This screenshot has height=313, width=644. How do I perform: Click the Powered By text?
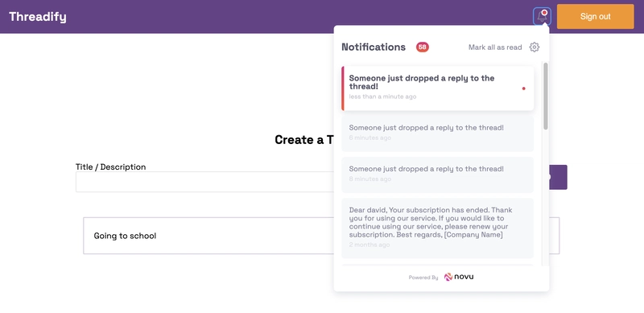[423, 278]
